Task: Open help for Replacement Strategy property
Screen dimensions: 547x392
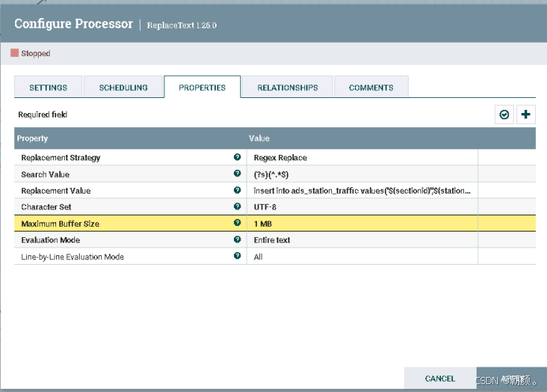Action: point(237,157)
